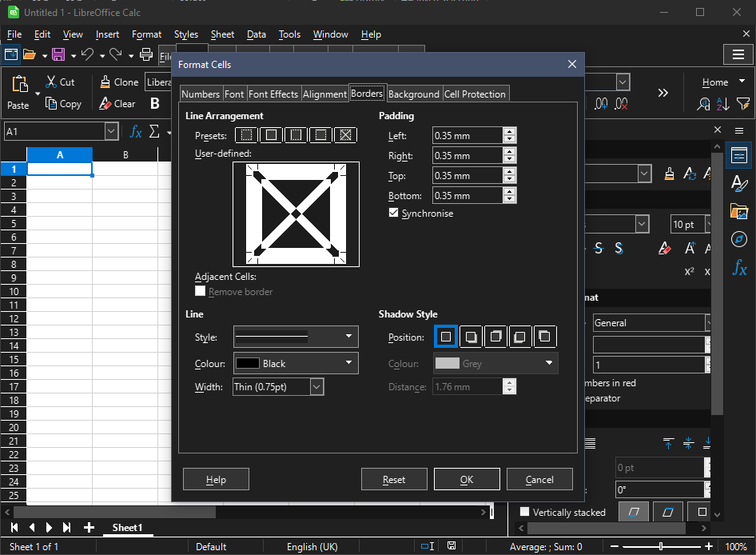Choose the 'No borders' preset icon
This screenshot has width=756, height=555.
(x=247, y=135)
